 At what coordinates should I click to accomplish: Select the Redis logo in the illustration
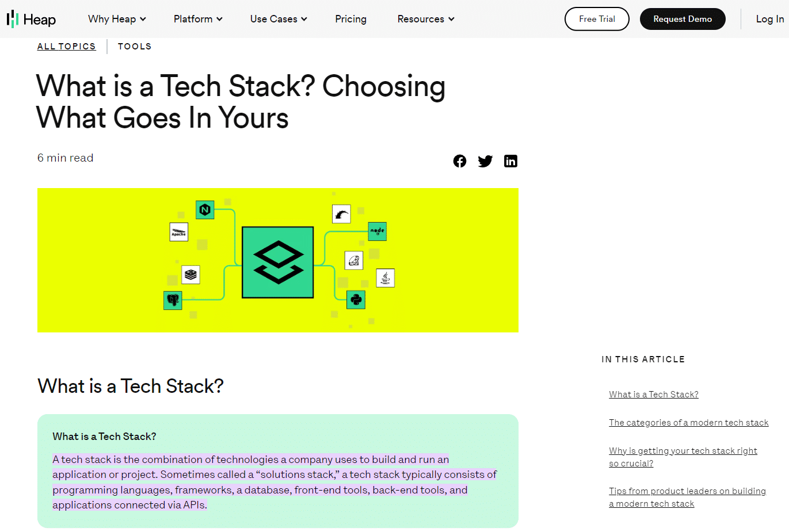(190, 275)
